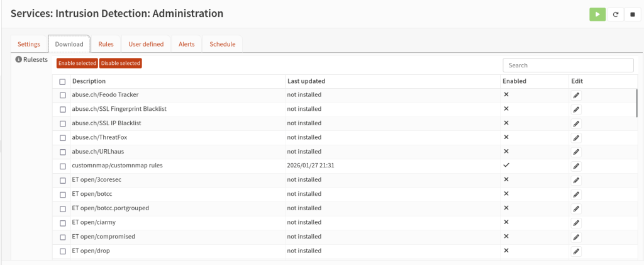Select the ET open/ciarmy checkbox
Image resolution: width=644 pixels, height=265 pixels.
coord(62,223)
